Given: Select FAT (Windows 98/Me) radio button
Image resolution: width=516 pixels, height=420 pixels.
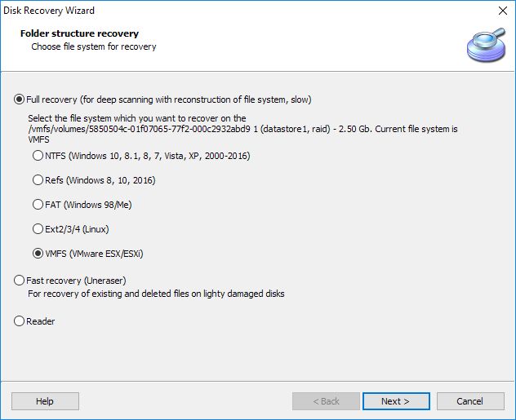Looking at the screenshot, I should point(82,205).
